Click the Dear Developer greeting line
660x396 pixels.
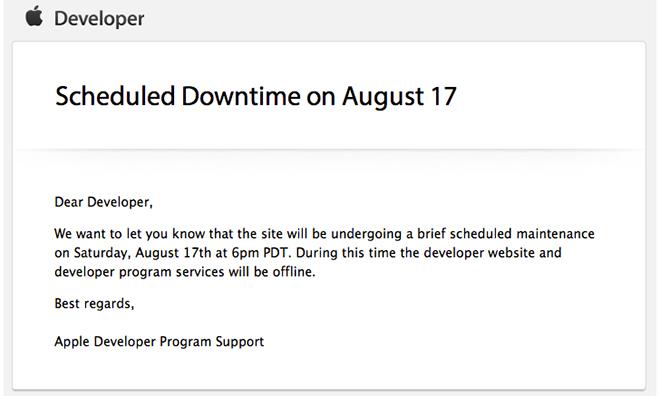point(104,202)
